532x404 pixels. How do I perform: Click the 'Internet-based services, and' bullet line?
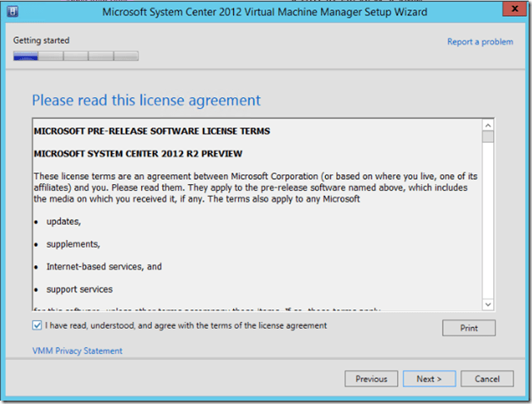tap(104, 266)
